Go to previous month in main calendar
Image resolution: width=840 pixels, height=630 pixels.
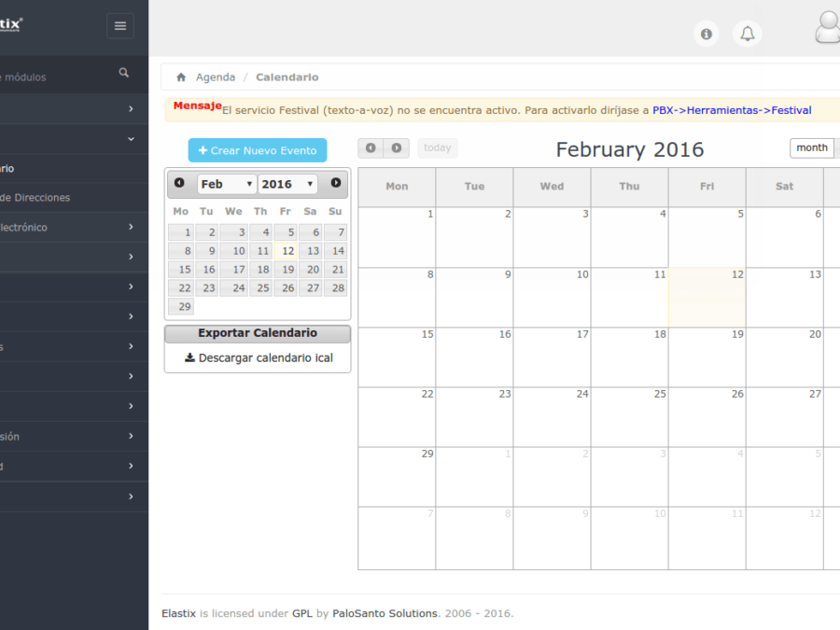(x=371, y=148)
